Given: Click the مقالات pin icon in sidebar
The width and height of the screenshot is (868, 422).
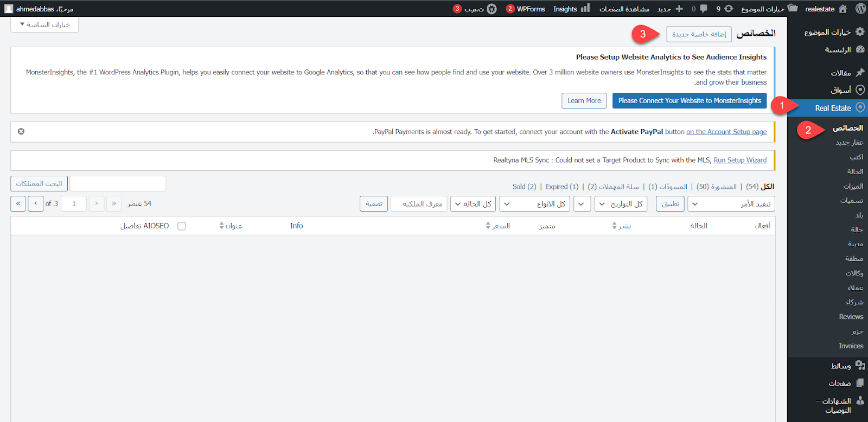Looking at the screenshot, I should click(860, 72).
